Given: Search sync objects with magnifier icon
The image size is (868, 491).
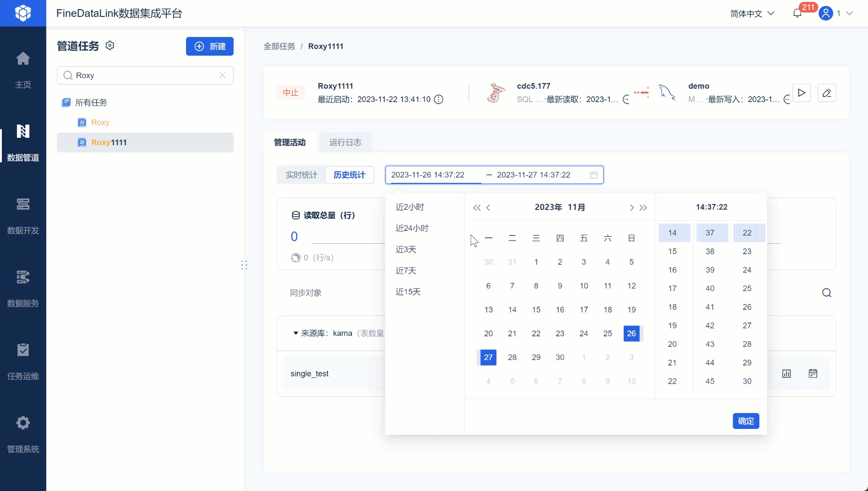Looking at the screenshot, I should pyautogui.click(x=827, y=293).
